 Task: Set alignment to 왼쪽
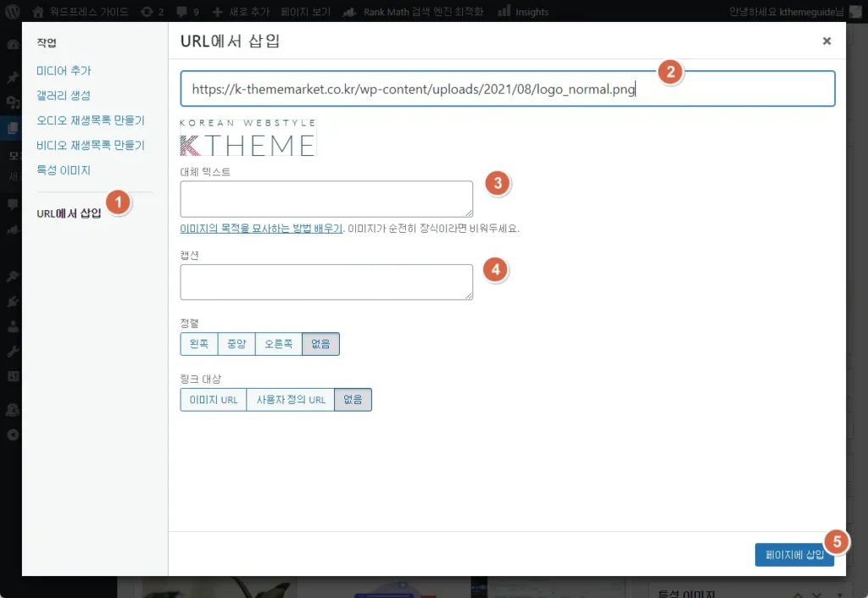(x=199, y=344)
